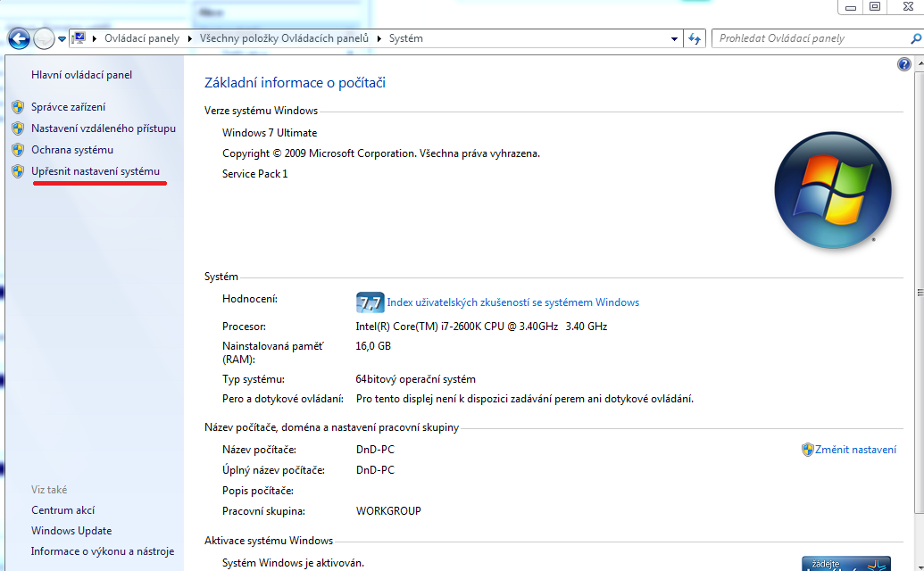
Task: Click shield icon beside Upřesnit nastavení systému
Action: coord(18,171)
